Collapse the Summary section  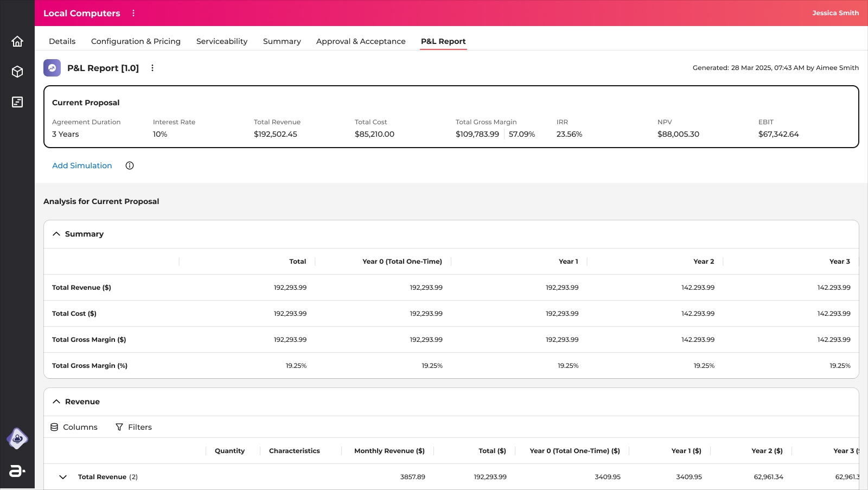click(x=56, y=234)
